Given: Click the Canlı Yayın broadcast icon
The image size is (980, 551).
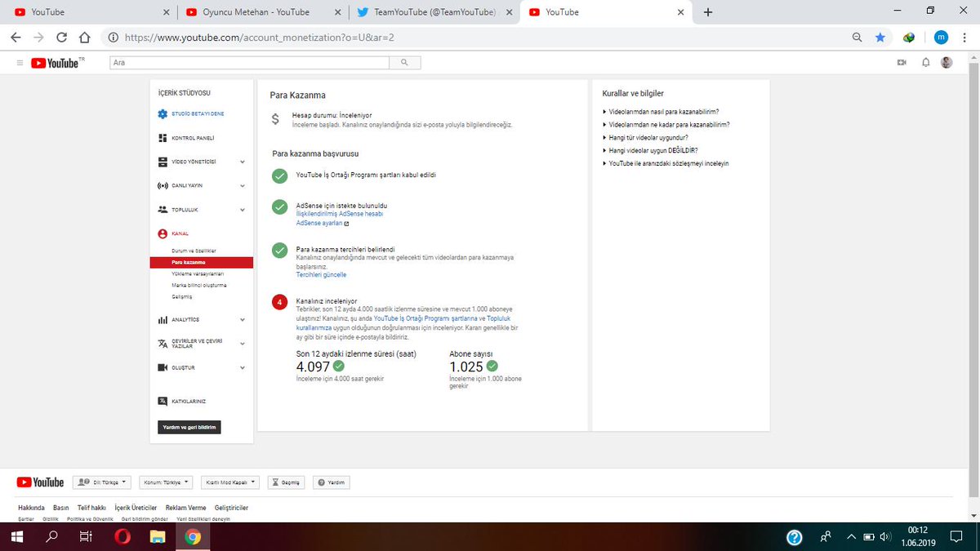Looking at the screenshot, I should tap(163, 185).
